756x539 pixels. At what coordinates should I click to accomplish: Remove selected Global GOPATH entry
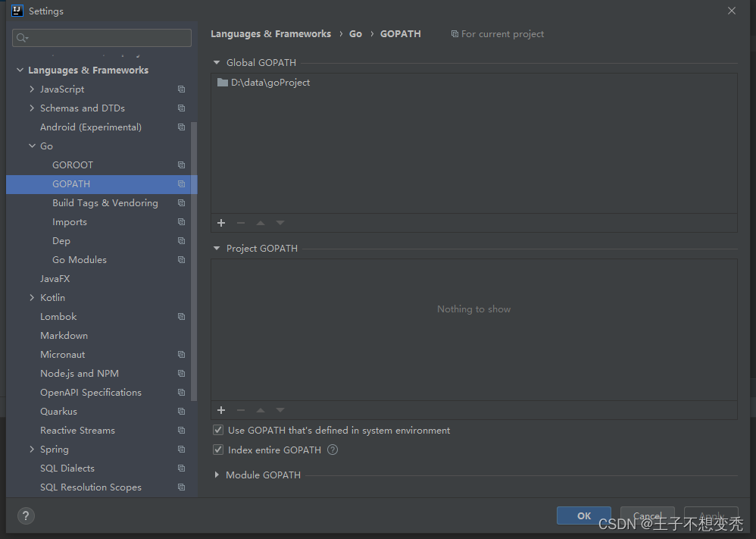pos(241,223)
